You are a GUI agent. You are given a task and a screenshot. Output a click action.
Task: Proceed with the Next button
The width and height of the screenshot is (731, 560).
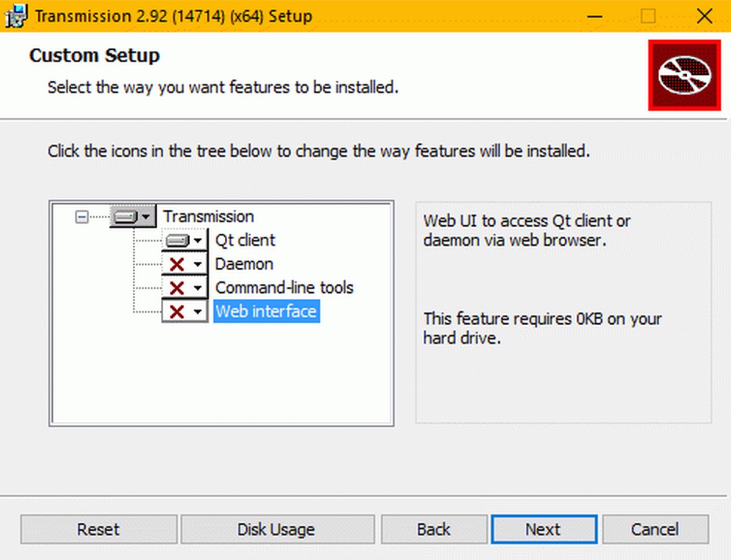543,530
